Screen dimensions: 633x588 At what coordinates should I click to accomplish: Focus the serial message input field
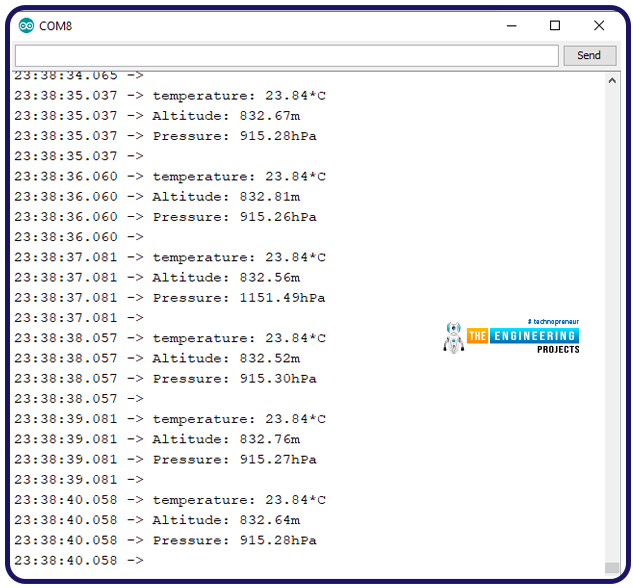pos(286,56)
